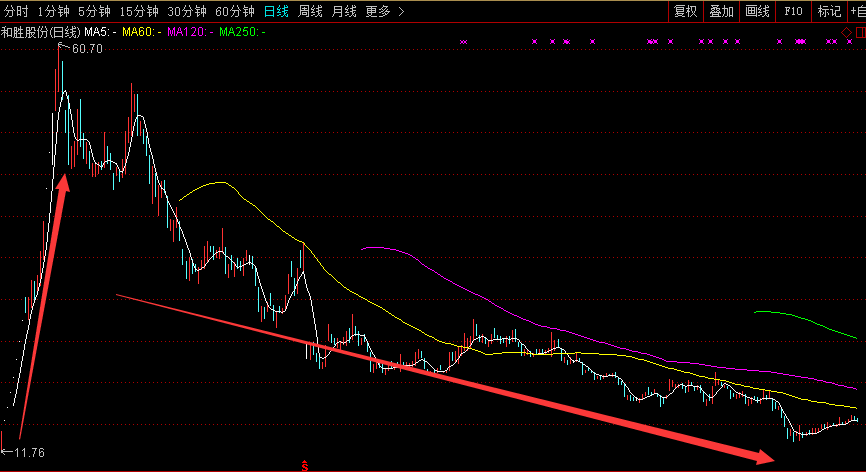The height and width of the screenshot is (472, 866).
Task: Click the green MA250 indicator label
Action: [242, 32]
